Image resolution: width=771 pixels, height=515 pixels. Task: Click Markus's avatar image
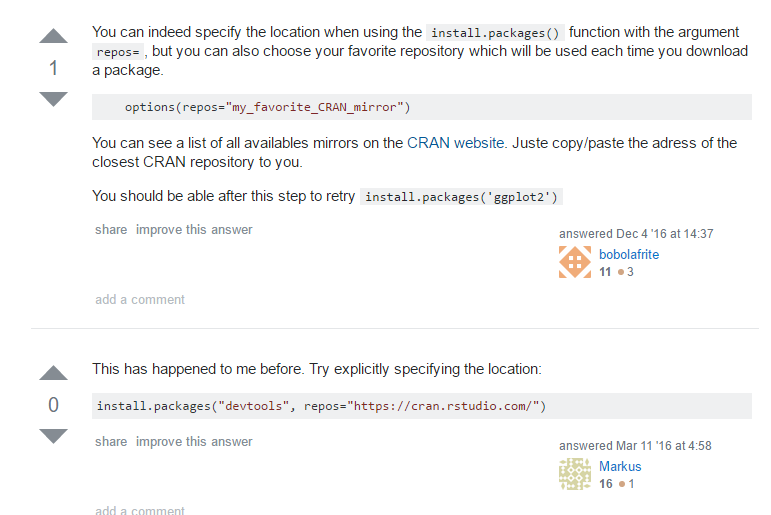(575, 474)
